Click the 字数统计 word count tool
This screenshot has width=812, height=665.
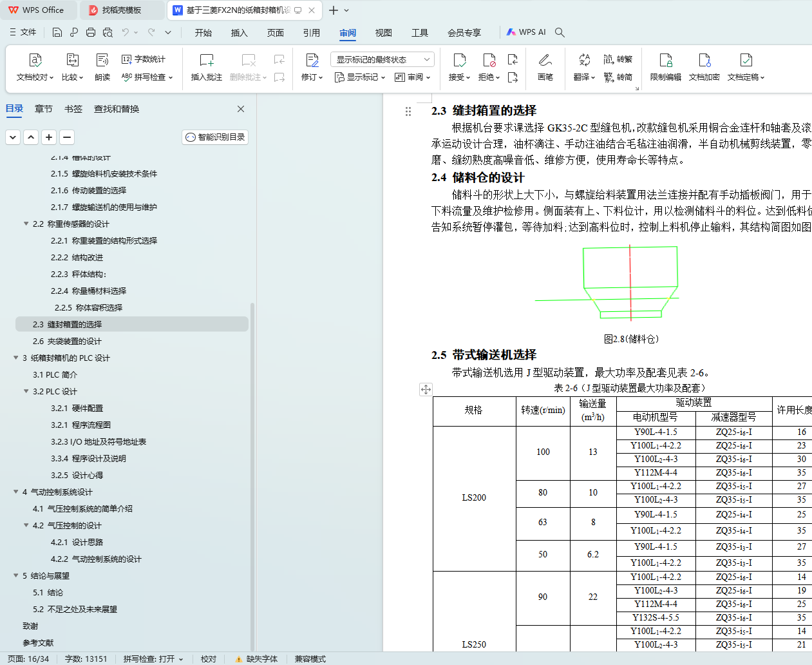pos(144,59)
